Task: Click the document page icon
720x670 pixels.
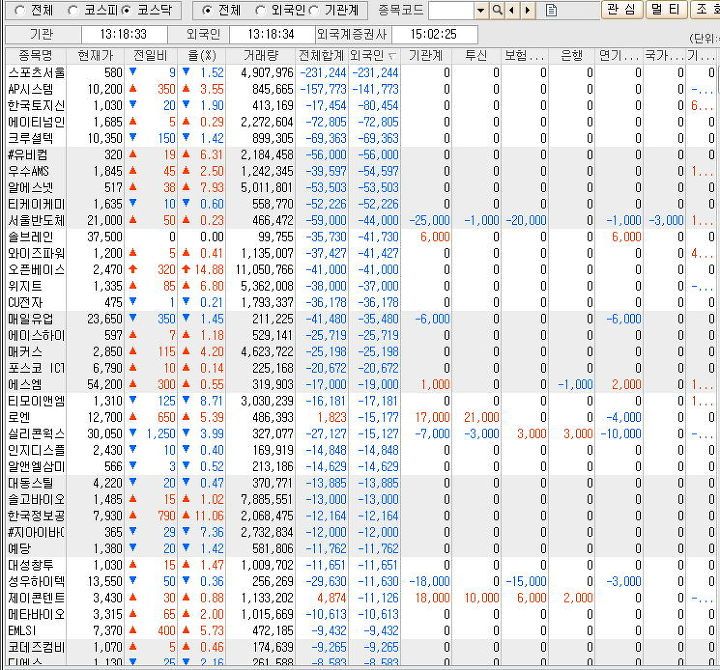Action: pos(551,10)
